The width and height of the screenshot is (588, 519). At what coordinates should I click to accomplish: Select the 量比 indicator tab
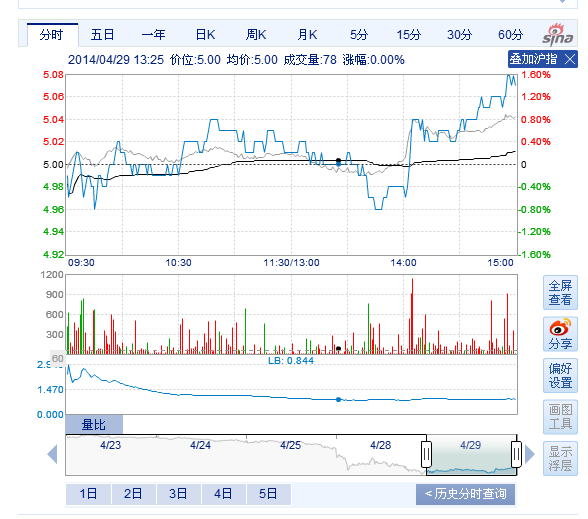(x=94, y=424)
